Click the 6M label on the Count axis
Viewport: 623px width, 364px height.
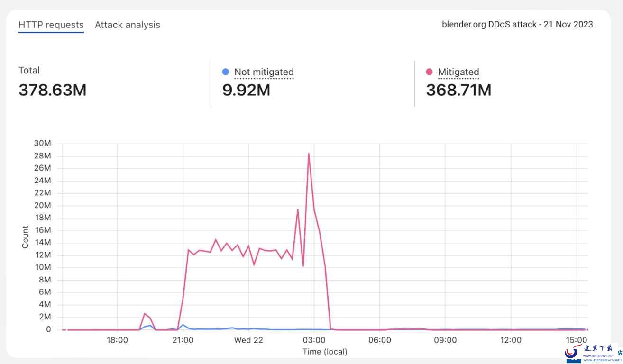pyautogui.click(x=45, y=292)
